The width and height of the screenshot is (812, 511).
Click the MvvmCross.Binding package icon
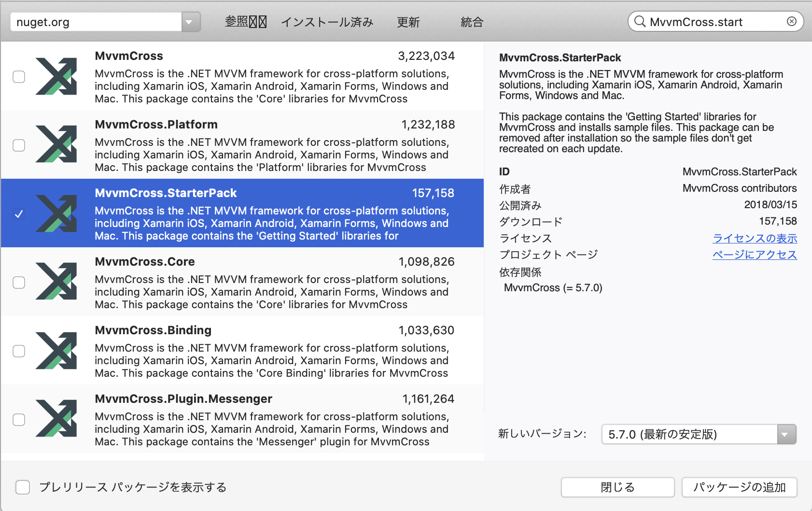pyautogui.click(x=56, y=351)
